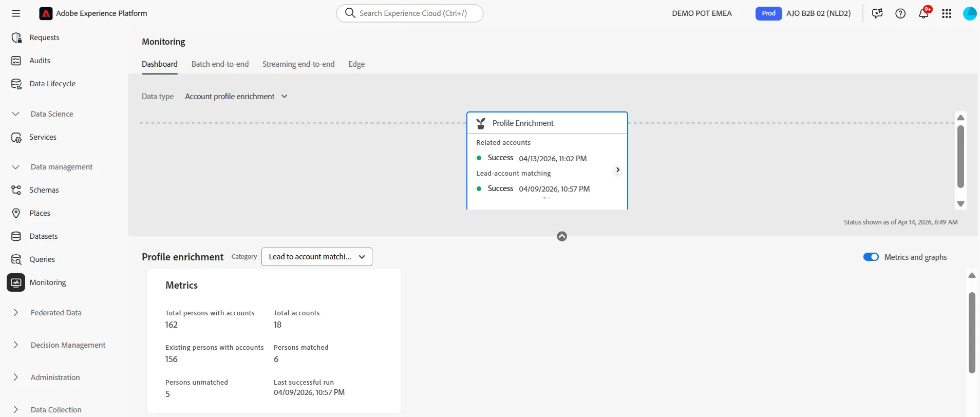Go to Schemas in sidebar
Image resolution: width=980 pixels, height=417 pixels.
click(x=44, y=190)
